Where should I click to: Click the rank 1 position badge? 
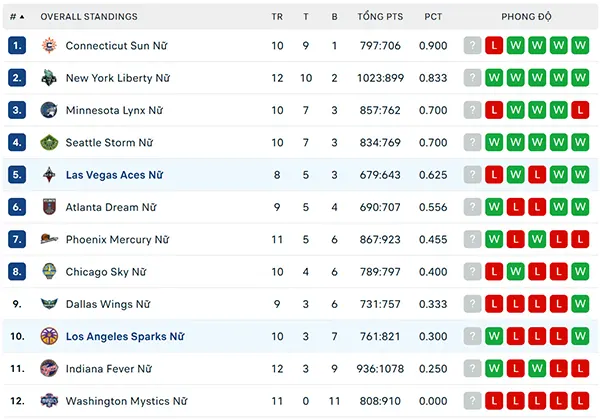[x=17, y=46]
